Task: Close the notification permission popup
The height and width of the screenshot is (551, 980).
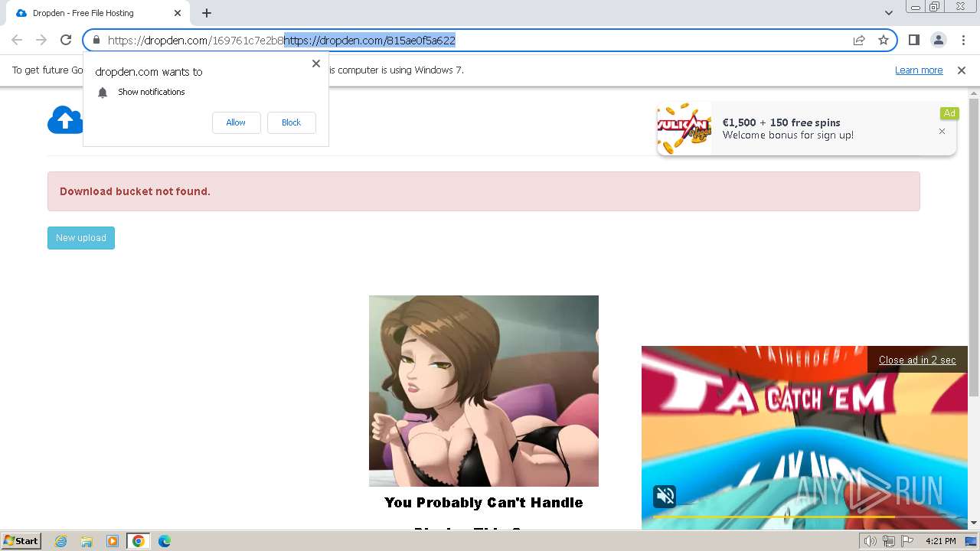Action: click(316, 64)
